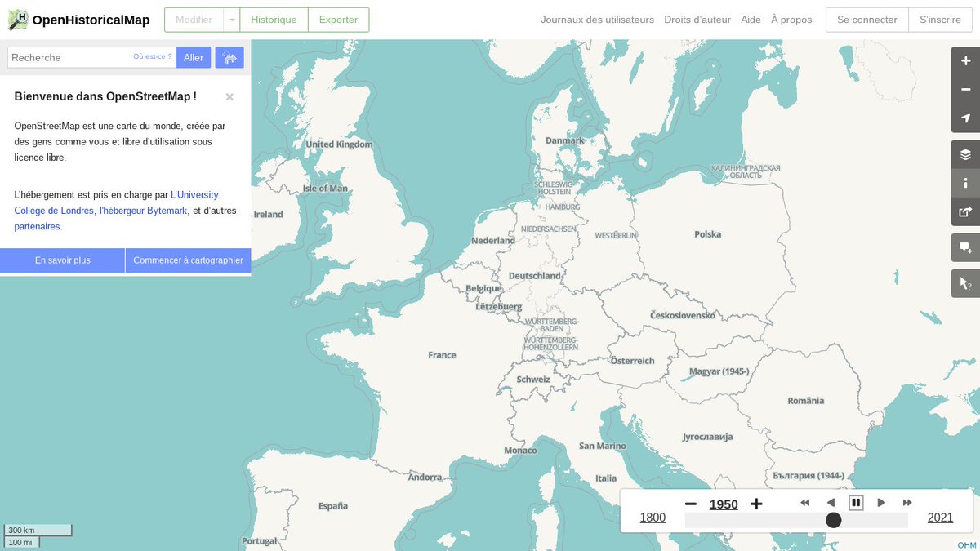The height and width of the screenshot is (551, 980).
Task: Click the Југославија map label
Action: coord(708,437)
